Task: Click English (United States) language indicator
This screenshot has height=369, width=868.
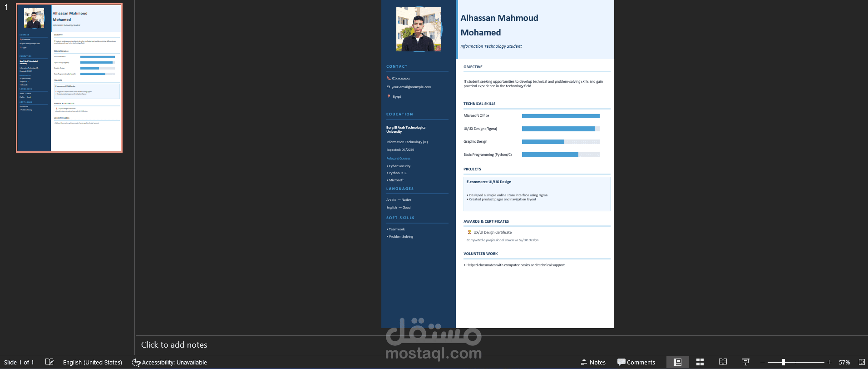Action: click(x=93, y=362)
